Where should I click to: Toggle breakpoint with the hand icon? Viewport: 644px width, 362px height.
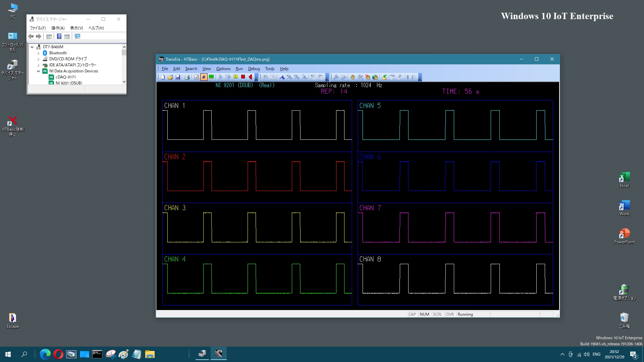click(353, 77)
